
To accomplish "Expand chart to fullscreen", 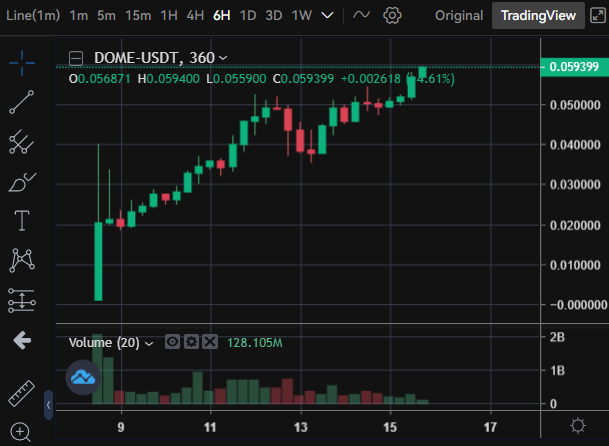I will pyautogui.click(x=598, y=16).
